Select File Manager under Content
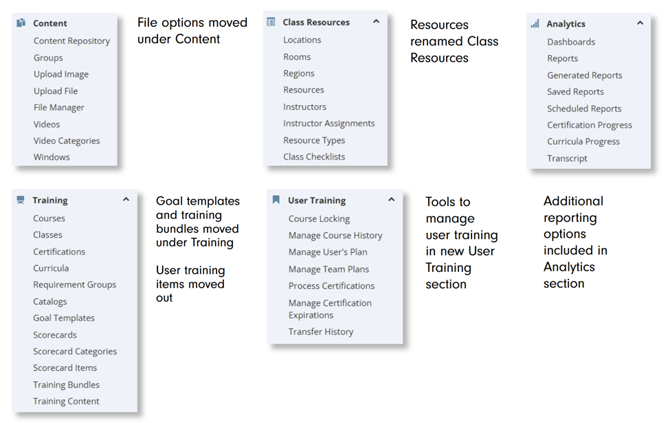This screenshot has width=670, height=423. tap(58, 108)
